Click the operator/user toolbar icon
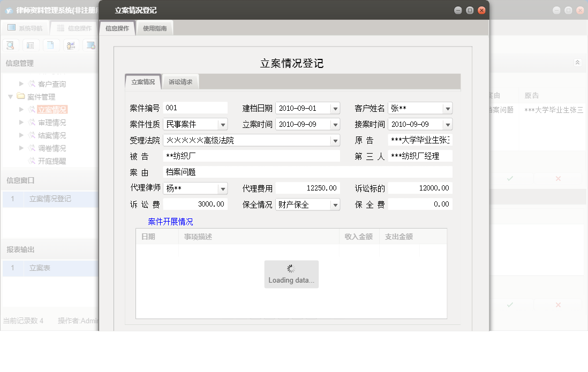Screen dimensions: 588x372 coord(71,45)
